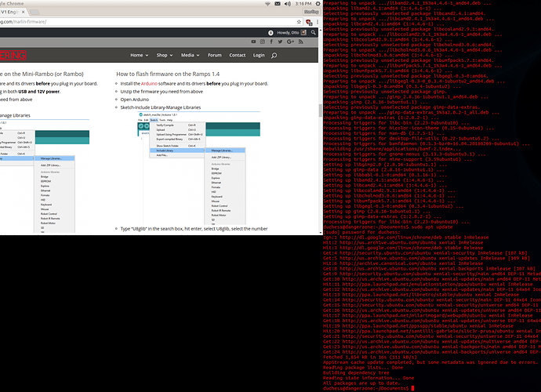Click the Chrome profile name button
This screenshot has height=392, width=541.
(x=311, y=12)
